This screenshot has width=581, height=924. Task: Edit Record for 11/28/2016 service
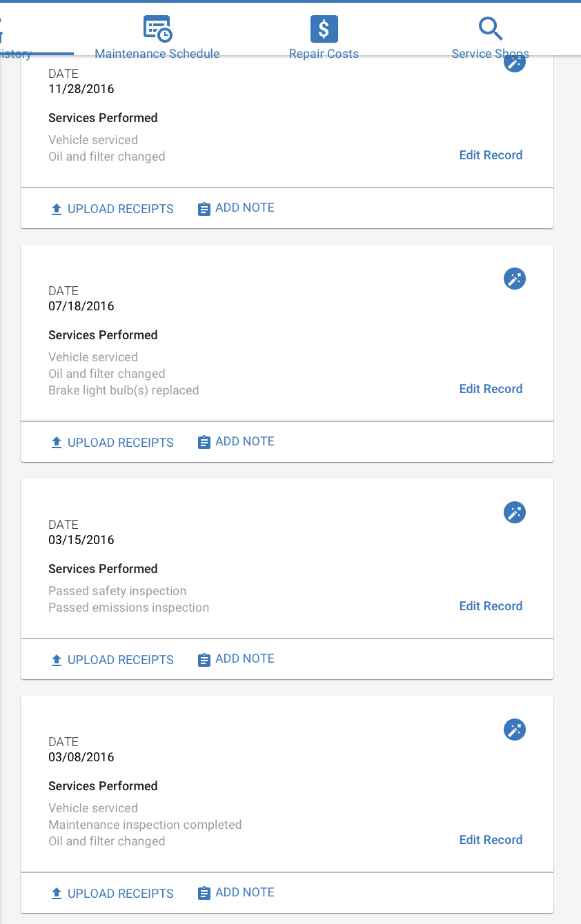(491, 155)
